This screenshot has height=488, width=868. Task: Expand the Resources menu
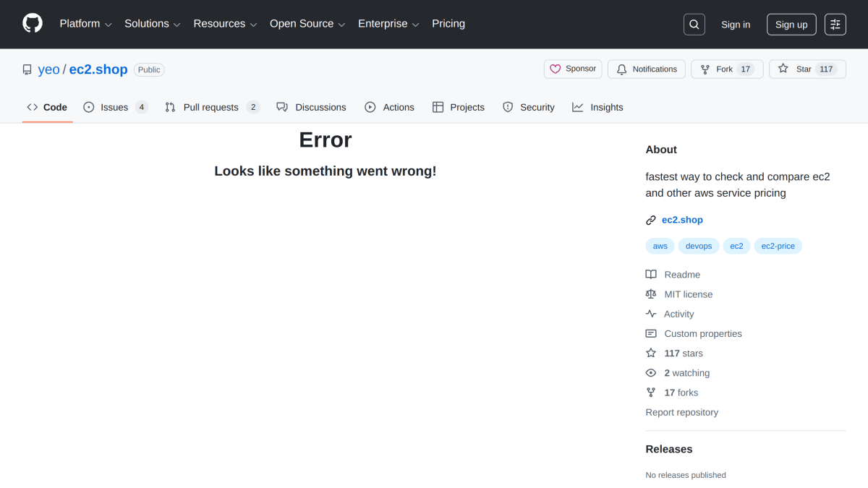[225, 24]
